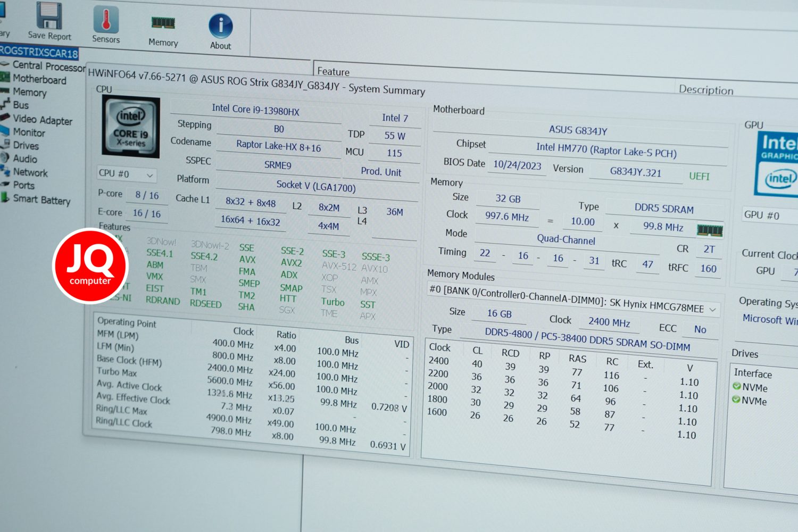The width and height of the screenshot is (798, 532).
Task: Select Video Adapter in the tree
Action: (43, 120)
